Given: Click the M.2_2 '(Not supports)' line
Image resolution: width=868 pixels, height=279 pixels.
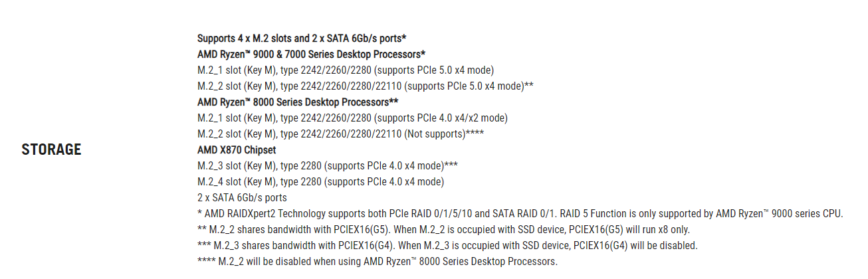Looking at the screenshot, I should tap(340, 134).
